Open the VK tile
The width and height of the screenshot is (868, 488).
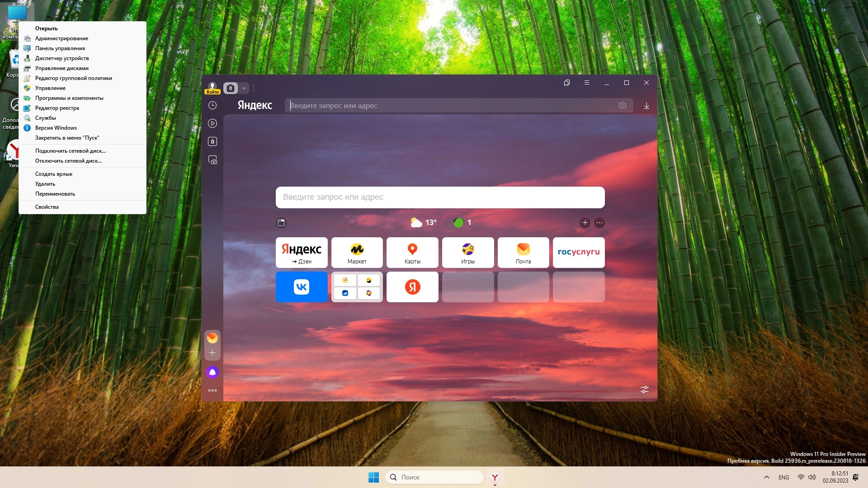[302, 287]
